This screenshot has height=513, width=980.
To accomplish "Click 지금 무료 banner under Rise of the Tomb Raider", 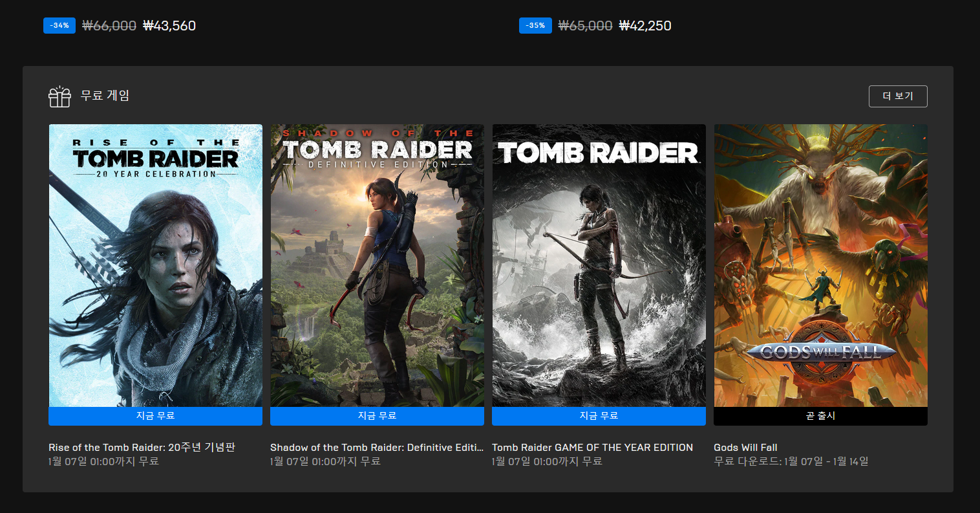I will click(x=155, y=416).
